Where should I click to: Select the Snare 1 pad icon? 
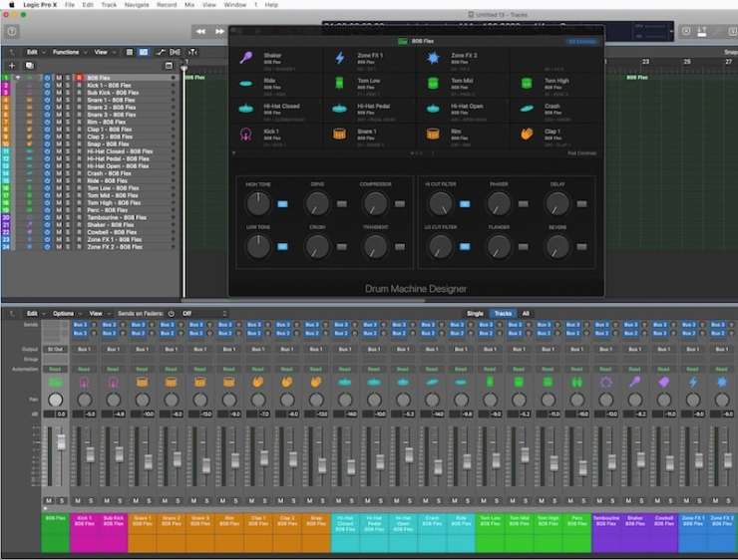(339, 135)
